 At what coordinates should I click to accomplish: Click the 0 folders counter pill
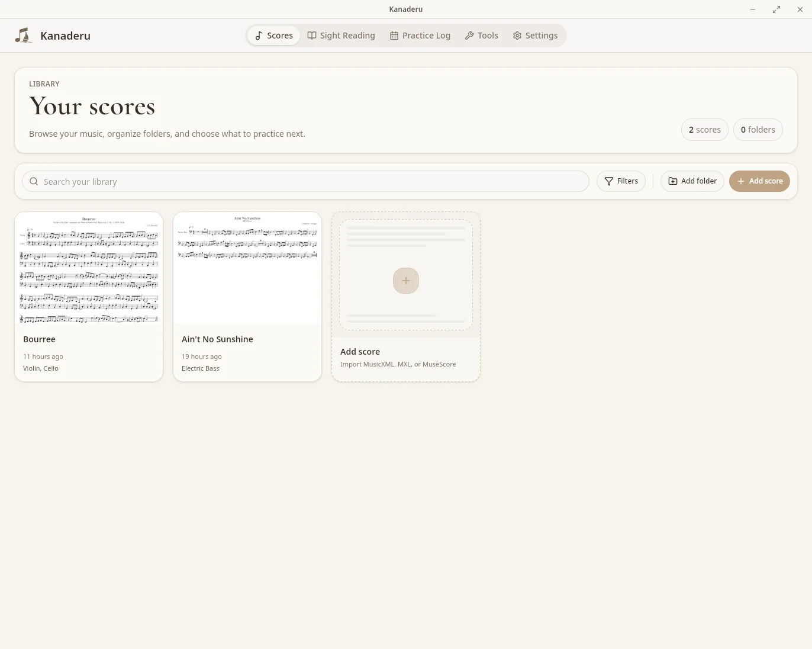click(758, 130)
